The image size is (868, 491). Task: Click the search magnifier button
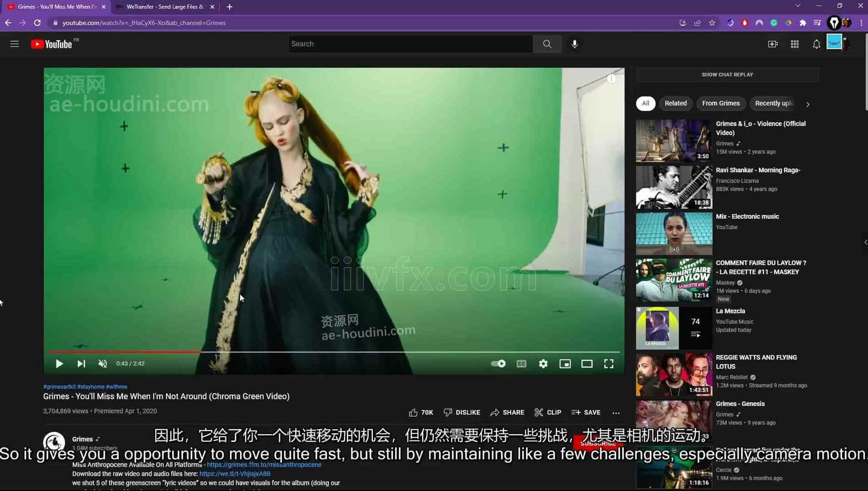pyautogui.click(x=547, y=44)
